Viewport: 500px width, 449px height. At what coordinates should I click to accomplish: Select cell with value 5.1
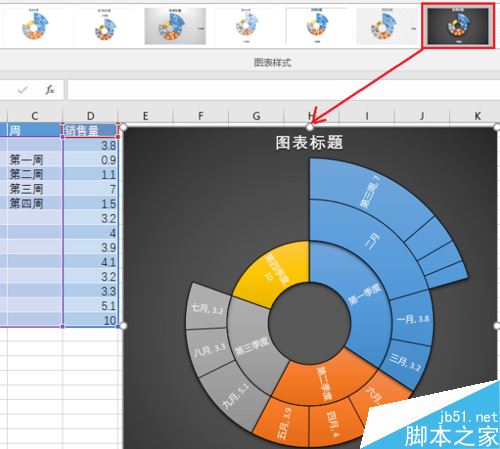pos(90,306)
